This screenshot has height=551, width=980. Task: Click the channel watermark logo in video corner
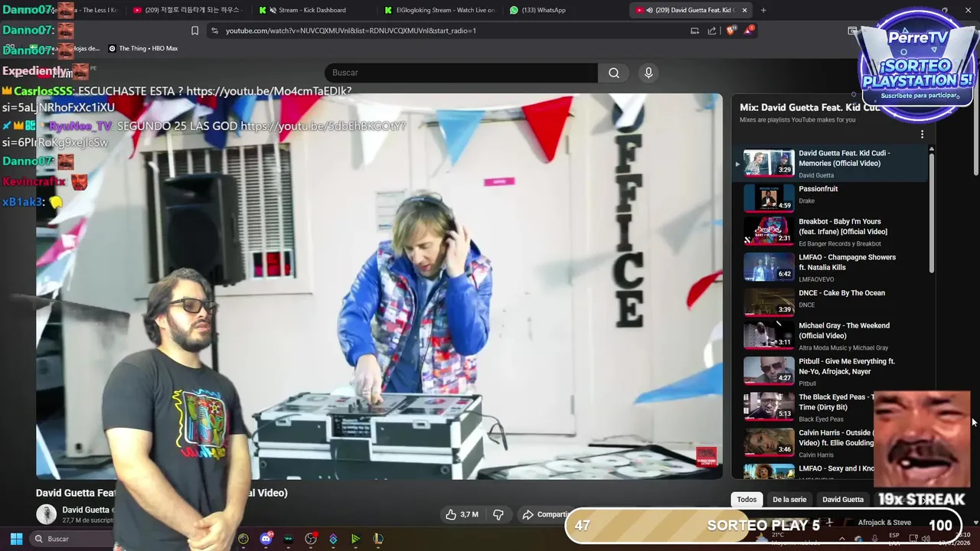pyautogui.click(x=706, y=458)
